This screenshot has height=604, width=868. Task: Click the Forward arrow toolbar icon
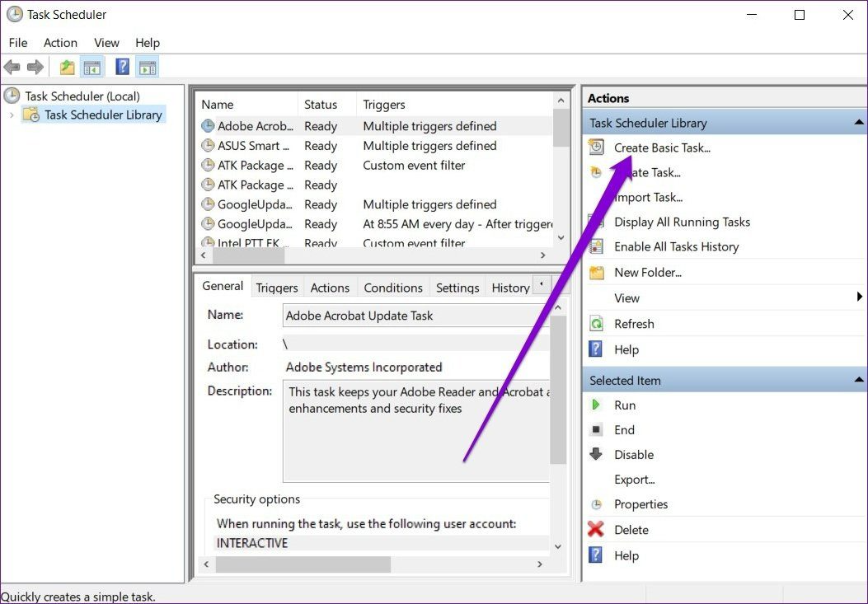(35, 68)
